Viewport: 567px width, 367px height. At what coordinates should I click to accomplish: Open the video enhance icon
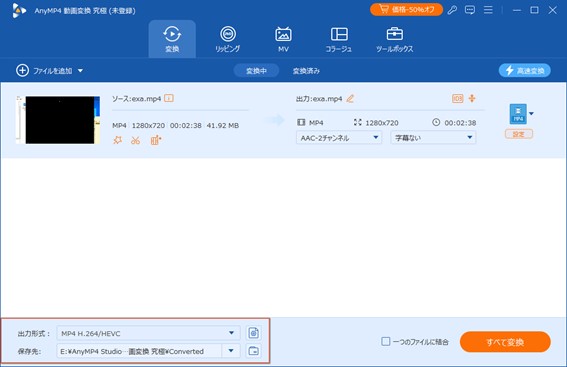155,140
